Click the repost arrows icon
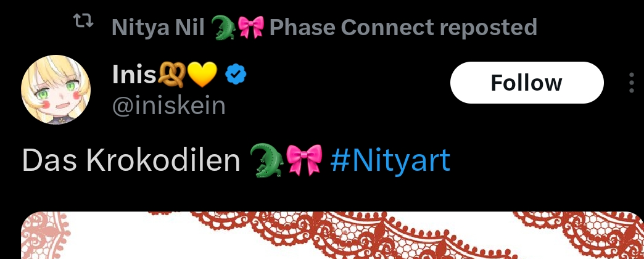Image resolution: width=644 pixels, height=259 pixels. pyautogui.click(x=83, y=22)
